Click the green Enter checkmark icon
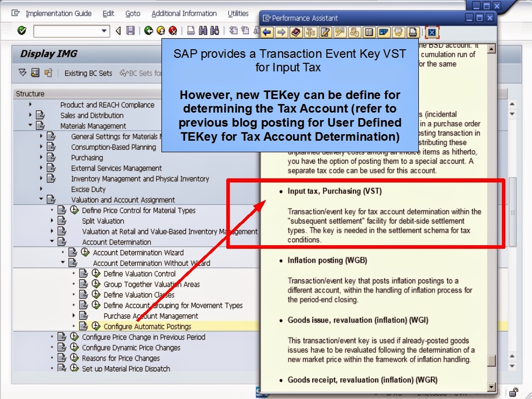 click(x=22, y=31)
